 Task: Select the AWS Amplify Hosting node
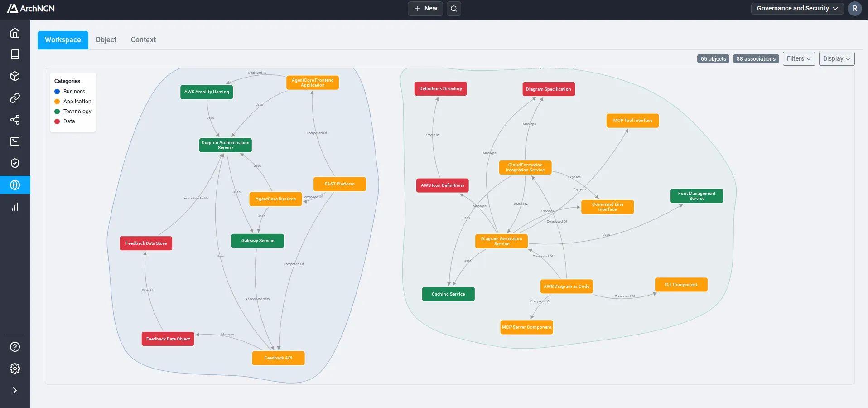point(207,92)
